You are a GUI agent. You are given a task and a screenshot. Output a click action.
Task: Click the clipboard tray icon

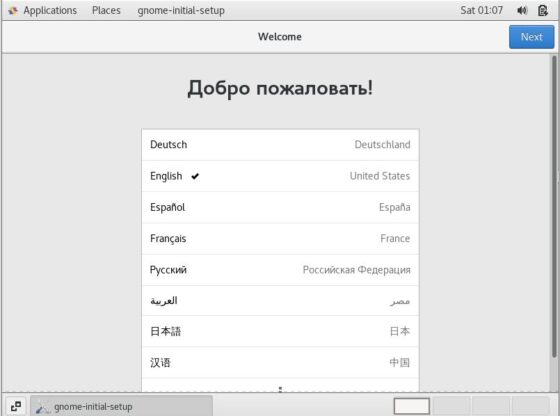pos(542,10)
